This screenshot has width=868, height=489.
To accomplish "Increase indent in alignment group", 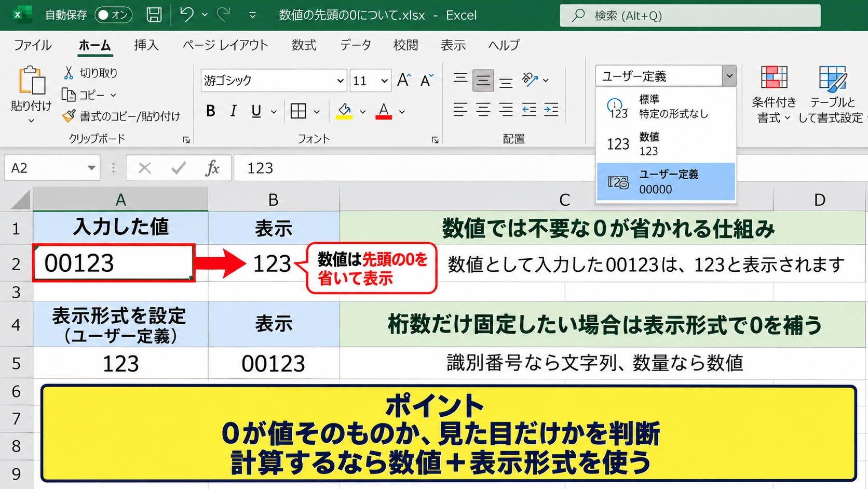I will click(551, 110).
